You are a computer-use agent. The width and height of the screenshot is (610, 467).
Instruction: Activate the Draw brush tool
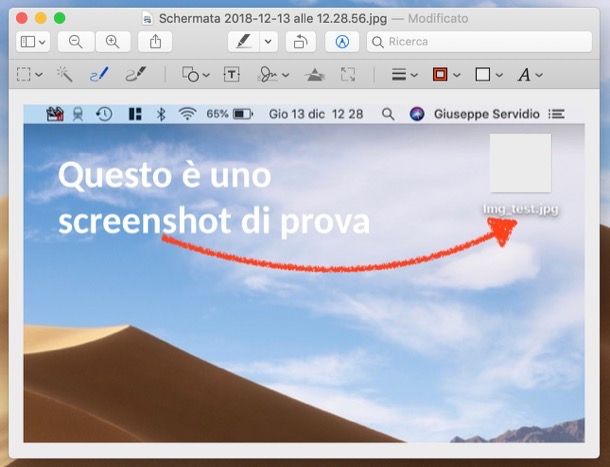click(x=136, y=74)
